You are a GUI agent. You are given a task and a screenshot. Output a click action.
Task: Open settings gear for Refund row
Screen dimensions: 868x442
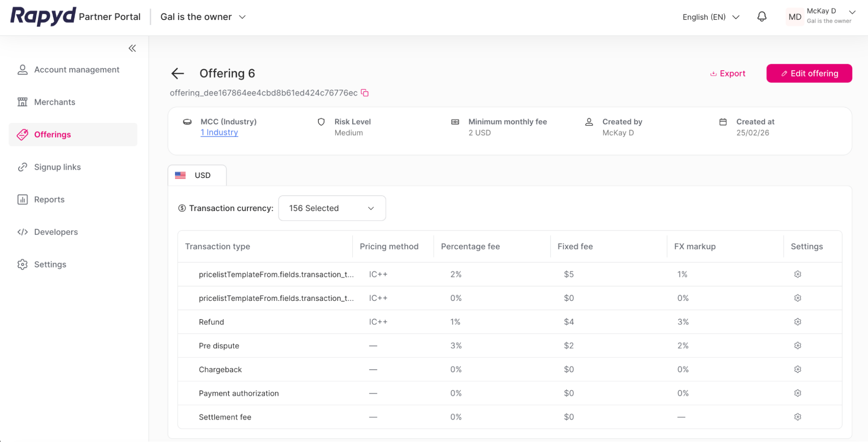click(797, 322)
